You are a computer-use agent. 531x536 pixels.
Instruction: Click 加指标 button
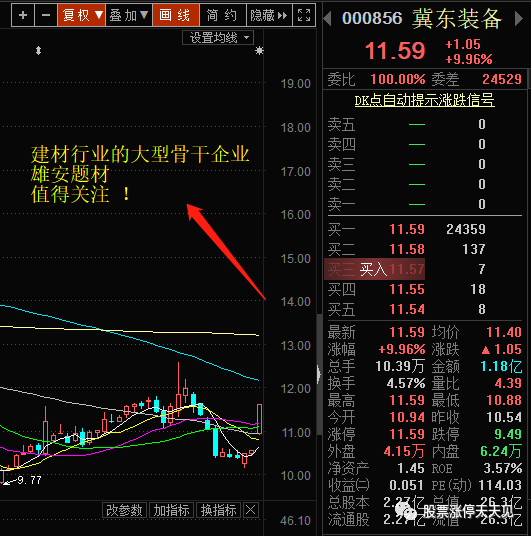click(171, 510)
